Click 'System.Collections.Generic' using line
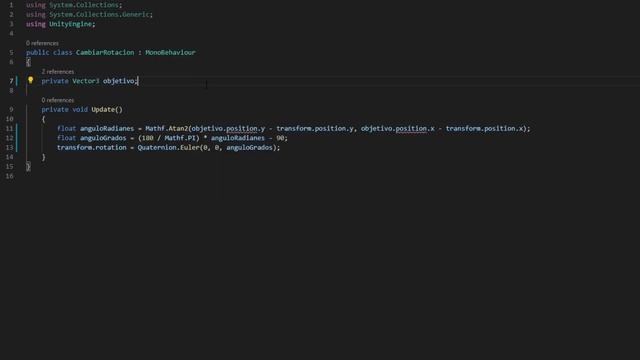 point(99,14)
